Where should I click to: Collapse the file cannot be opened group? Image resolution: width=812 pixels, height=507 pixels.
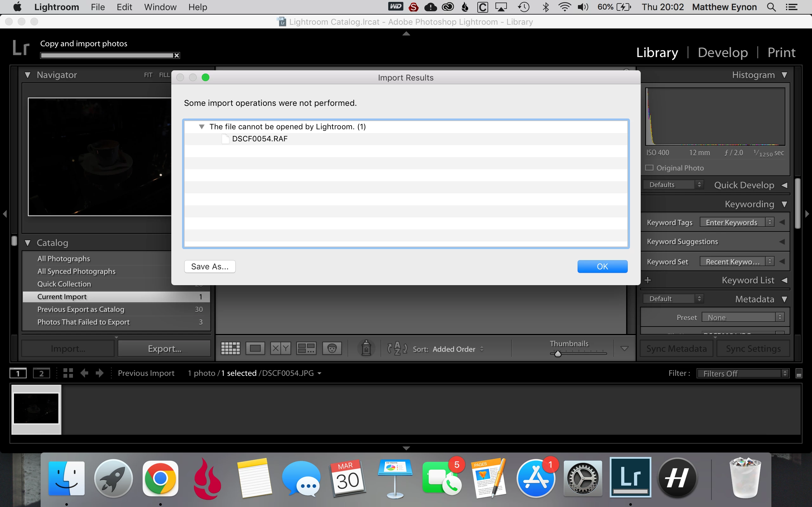202,127
